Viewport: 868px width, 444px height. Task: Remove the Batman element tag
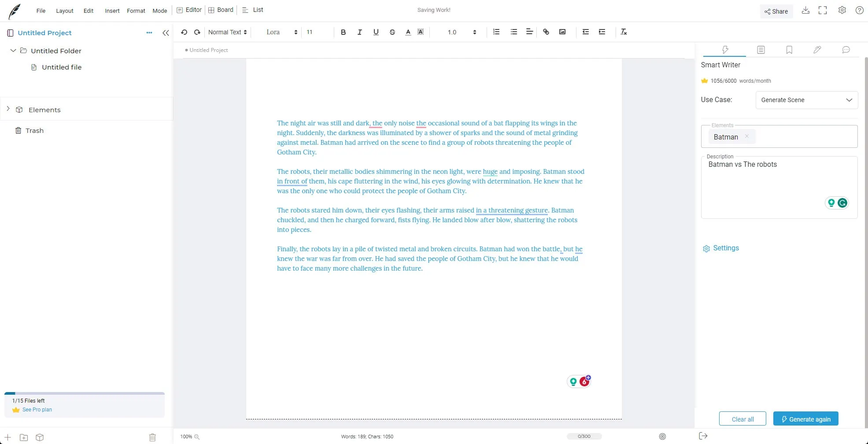[747, 136]
